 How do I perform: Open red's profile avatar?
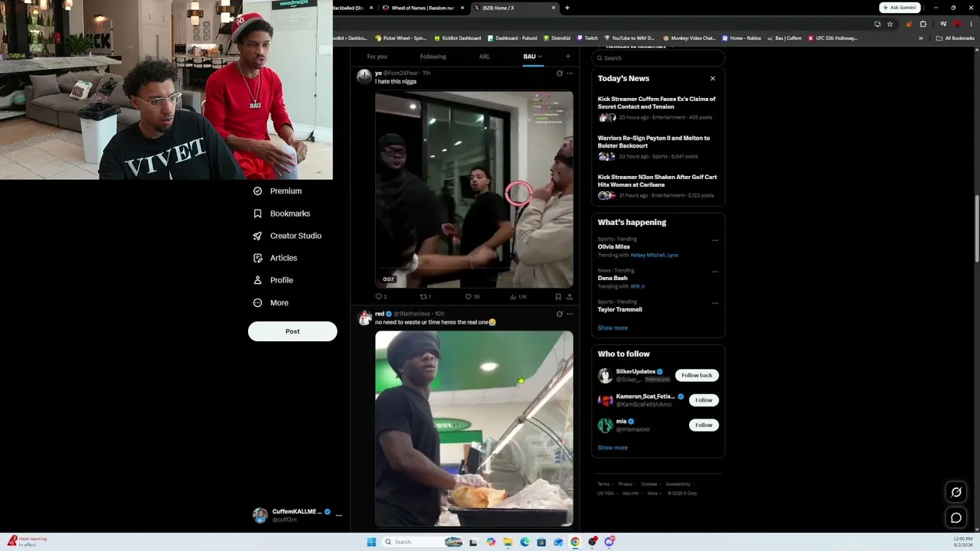coord(364,318)
